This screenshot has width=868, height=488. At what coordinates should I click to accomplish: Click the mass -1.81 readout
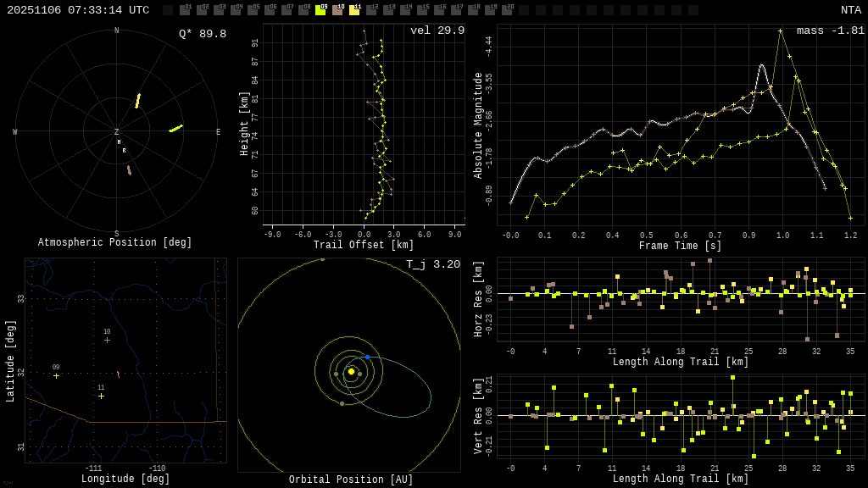pyautogui.click(x=830, y=30)
